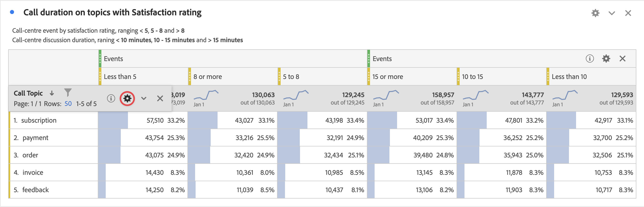Collapse panel using top-right chevron
The height and width of the screenshot is (207, 644).
pyautogui.click(x=612, y=13)
